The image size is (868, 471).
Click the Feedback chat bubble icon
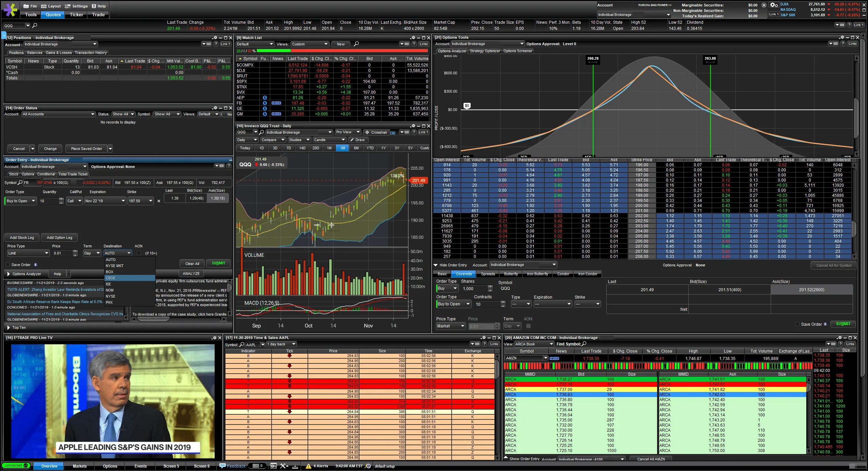(222, 466)
